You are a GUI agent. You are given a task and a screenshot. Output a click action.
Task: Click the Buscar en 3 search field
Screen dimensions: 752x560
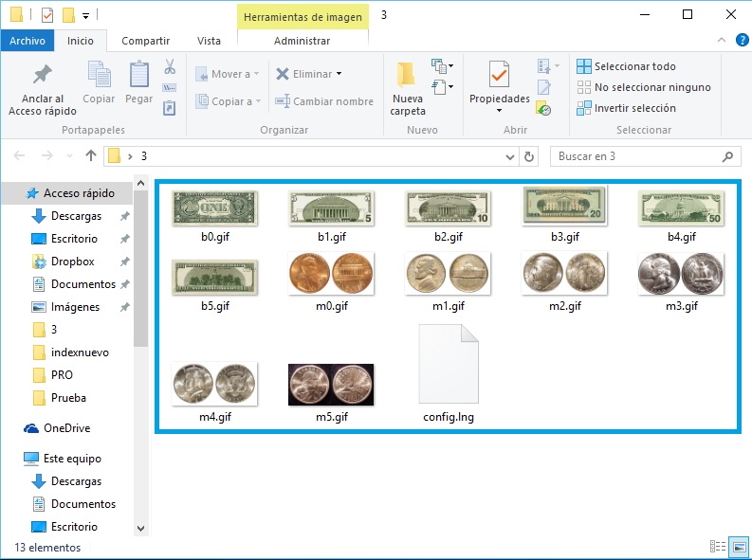645,156
